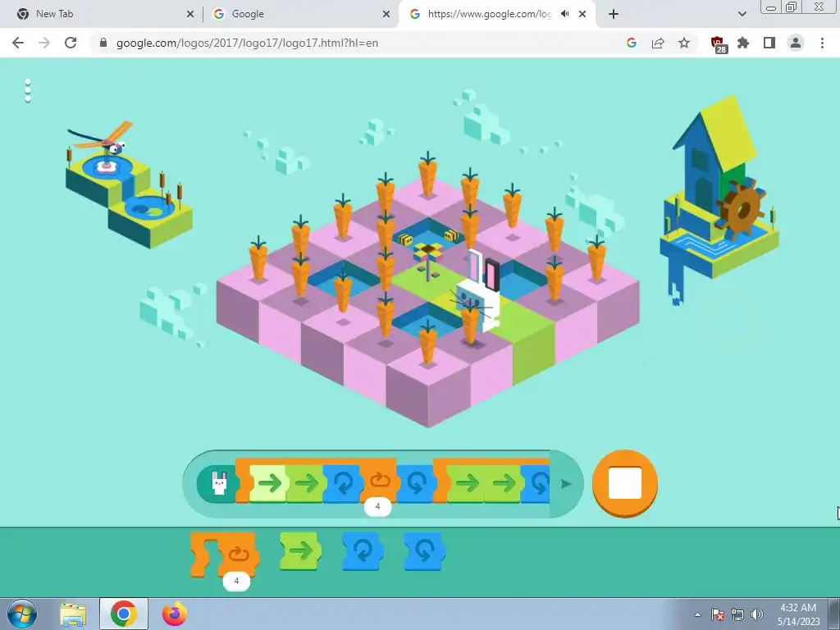Select the highlighted first forward arrow in program
The image size is (840, 630).
point(269,484)
